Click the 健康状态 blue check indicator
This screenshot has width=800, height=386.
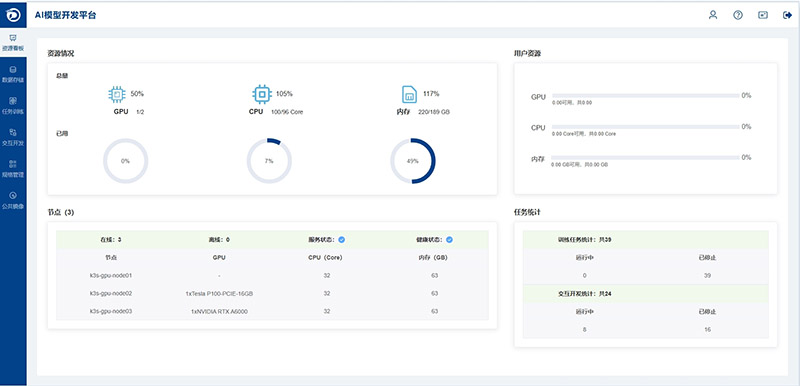pos(449,240)
